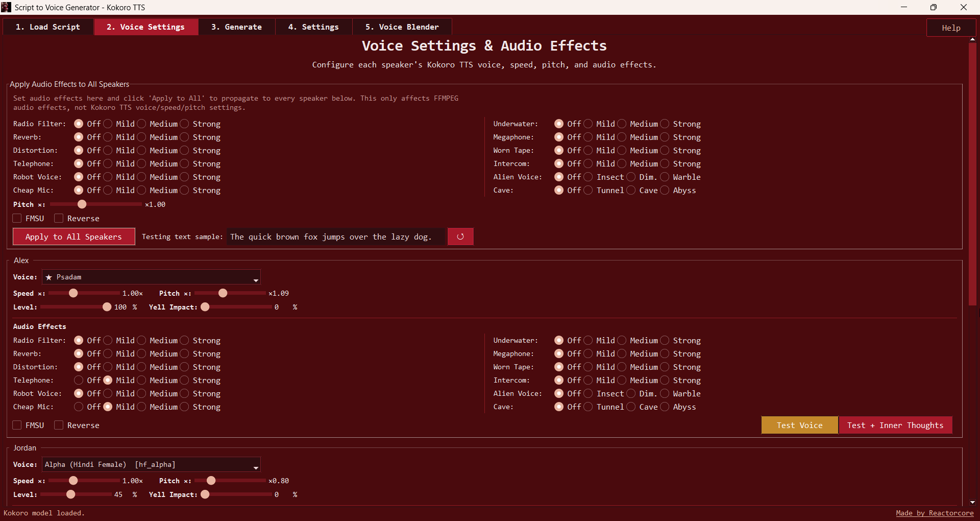Click the scrollbar up arrow

[x=972, y=39]
